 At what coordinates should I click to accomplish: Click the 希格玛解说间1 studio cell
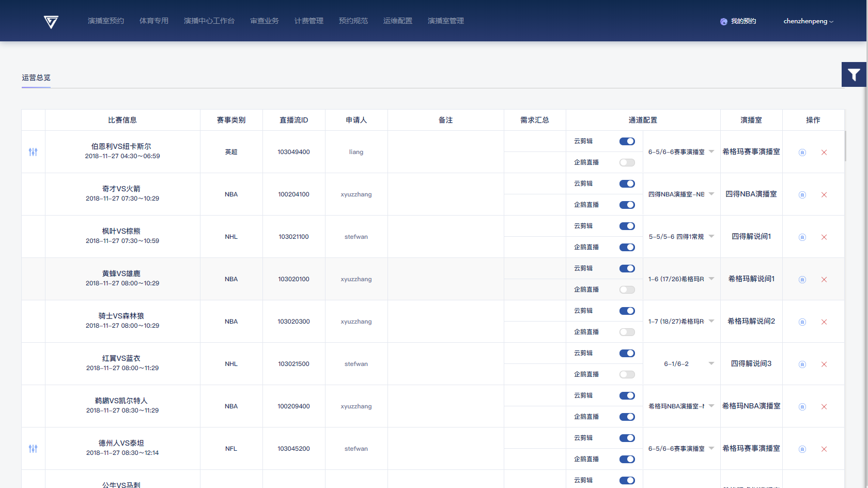751,279
